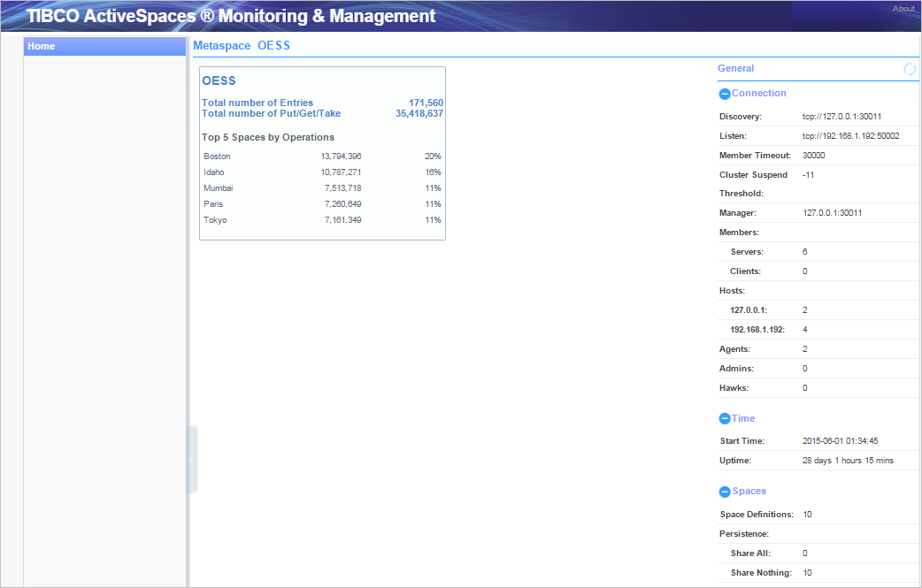Screen dimensions: 922x588
Task: Open the Home navigation item
Action: (104, 46)
